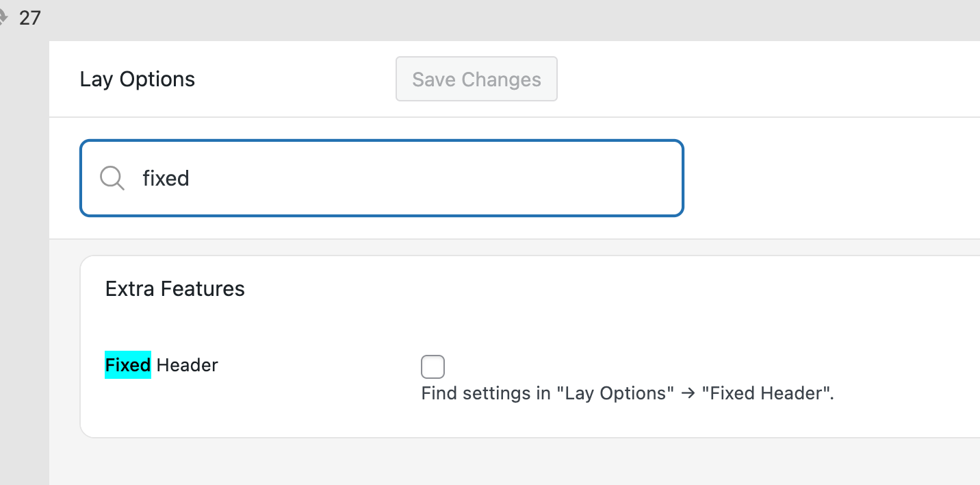Click the typed text fixed in search
The height and width of the screenshot is (485, 980).
click(x=166, y=179)
